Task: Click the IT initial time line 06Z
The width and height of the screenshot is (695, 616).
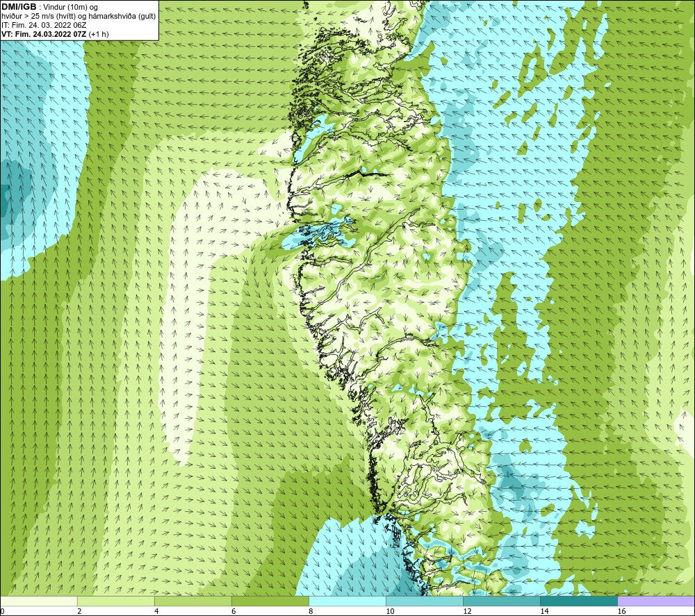Action: (x=44, y=25)
